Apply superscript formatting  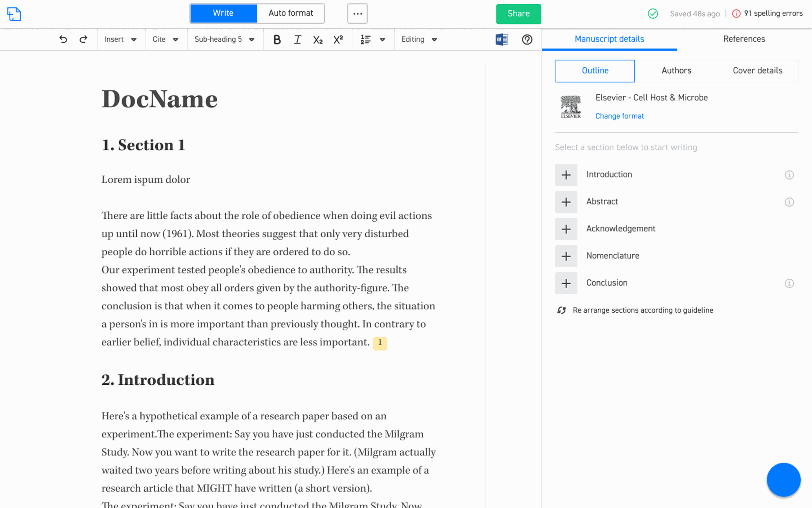pos(338,39)
